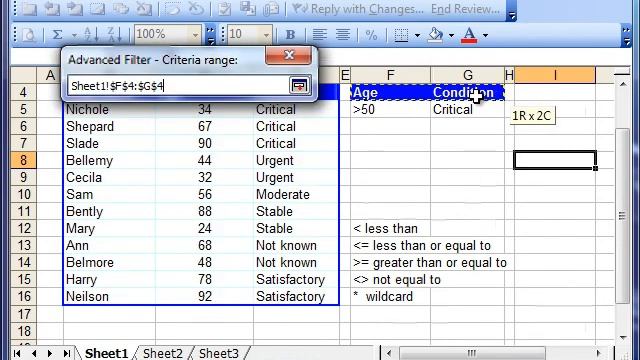Viewport: 640px width, 360px height.
Task: Open the Fill Color palette dropdown arrow
Action: (x=451, y=36)
